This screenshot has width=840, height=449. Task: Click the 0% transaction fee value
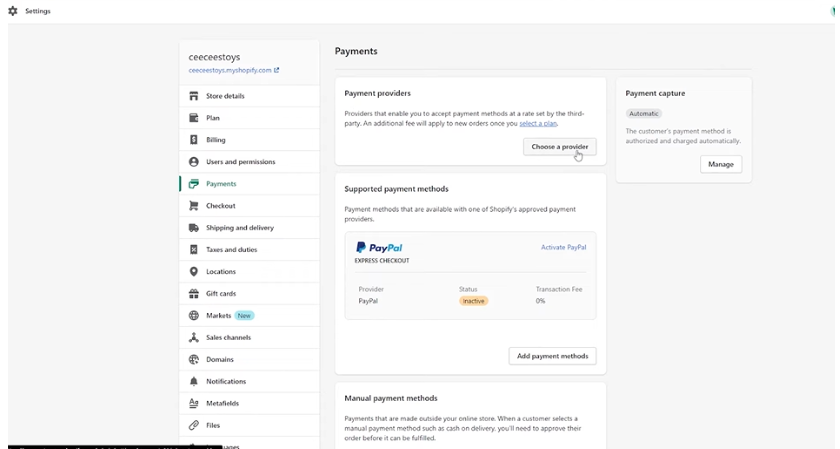[x=541, y=301]
